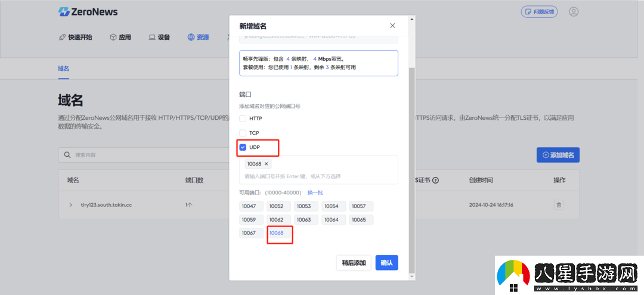Click the TLS证书 help question icon

[x=435, y=181]
